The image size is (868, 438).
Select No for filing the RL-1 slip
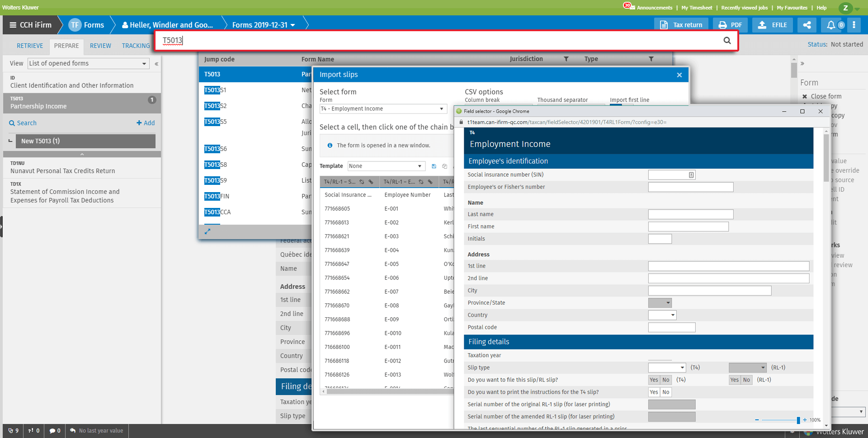point(746,380)
